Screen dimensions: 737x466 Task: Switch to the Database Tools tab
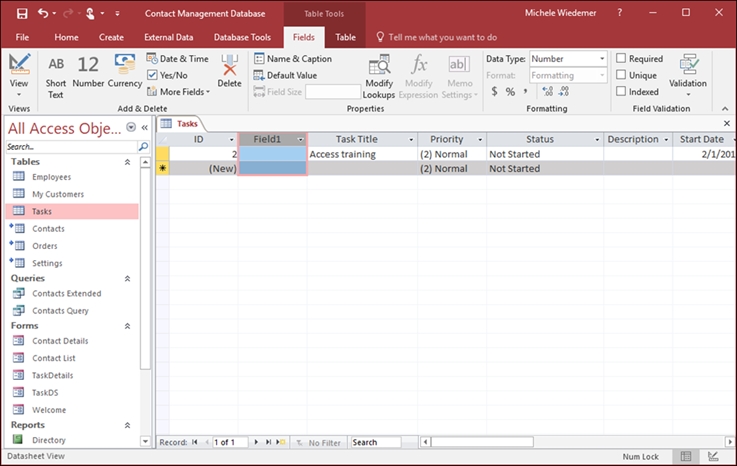coord(242,37)
